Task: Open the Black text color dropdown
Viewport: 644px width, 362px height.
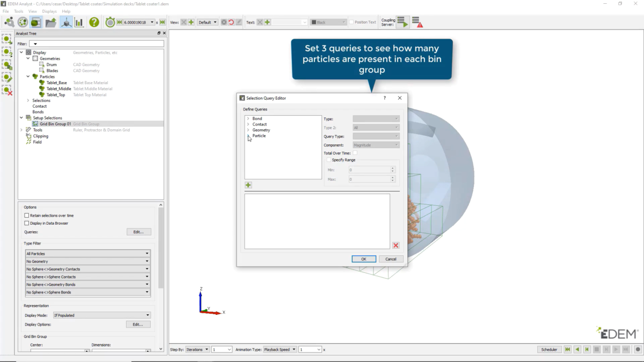Action: coord(328,23)
